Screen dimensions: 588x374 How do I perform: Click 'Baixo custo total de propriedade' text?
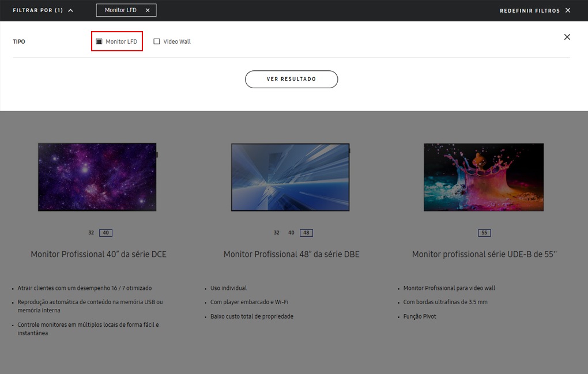click(251, 316)
